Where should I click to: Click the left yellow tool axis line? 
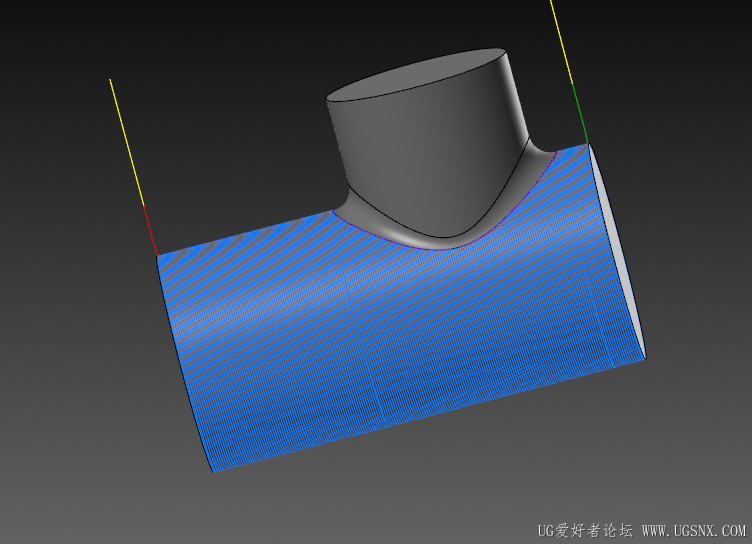pyautogui.click(x=127, y=142)
